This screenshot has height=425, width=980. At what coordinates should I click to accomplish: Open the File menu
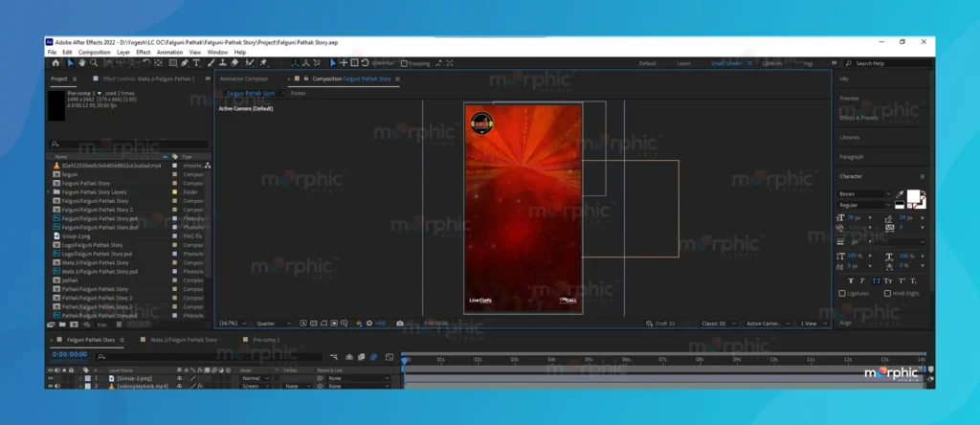(x=52, y=53)
